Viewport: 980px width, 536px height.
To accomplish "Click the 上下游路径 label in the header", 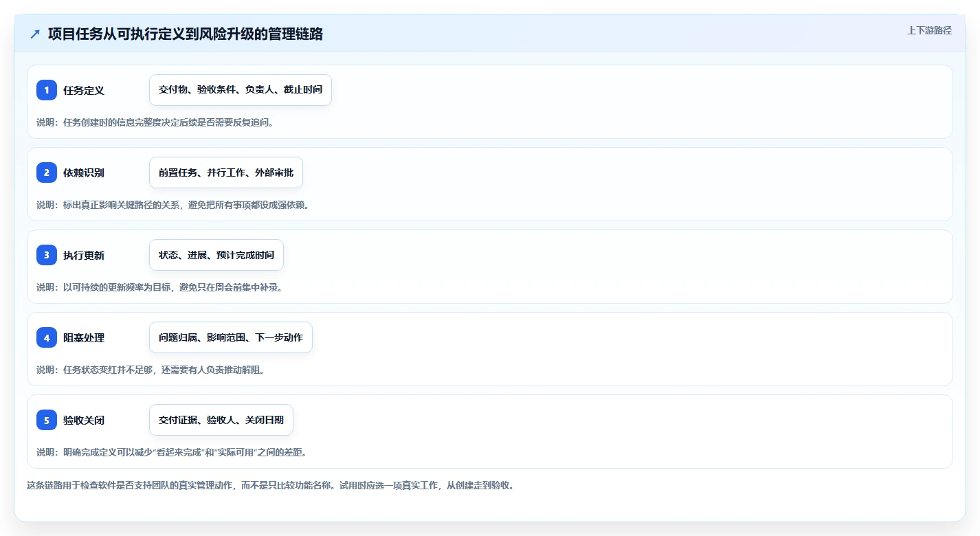I will tap(929, 30).
